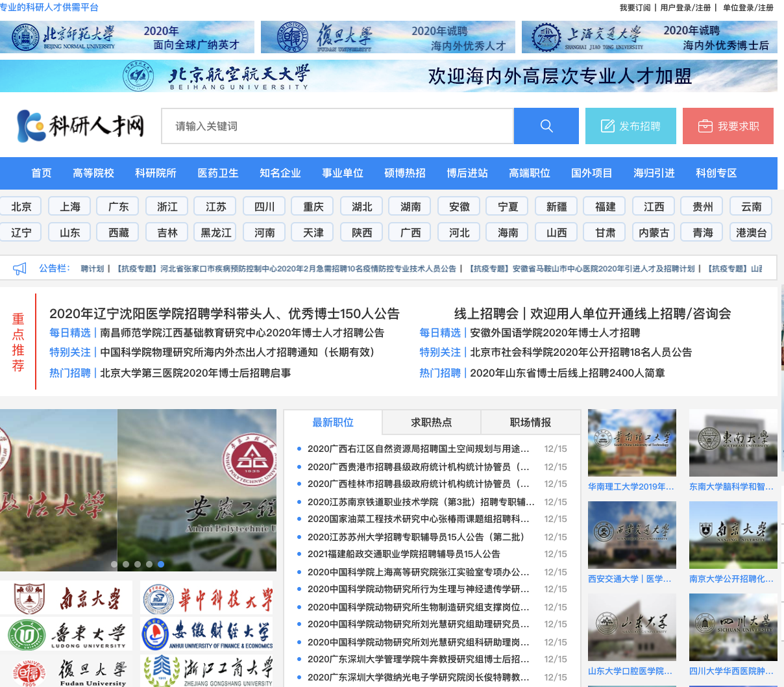Image resolution: width=784 pixels, height=687 pixels.
Task: Open 高端职位 navigation item
Action: [530, 173]
